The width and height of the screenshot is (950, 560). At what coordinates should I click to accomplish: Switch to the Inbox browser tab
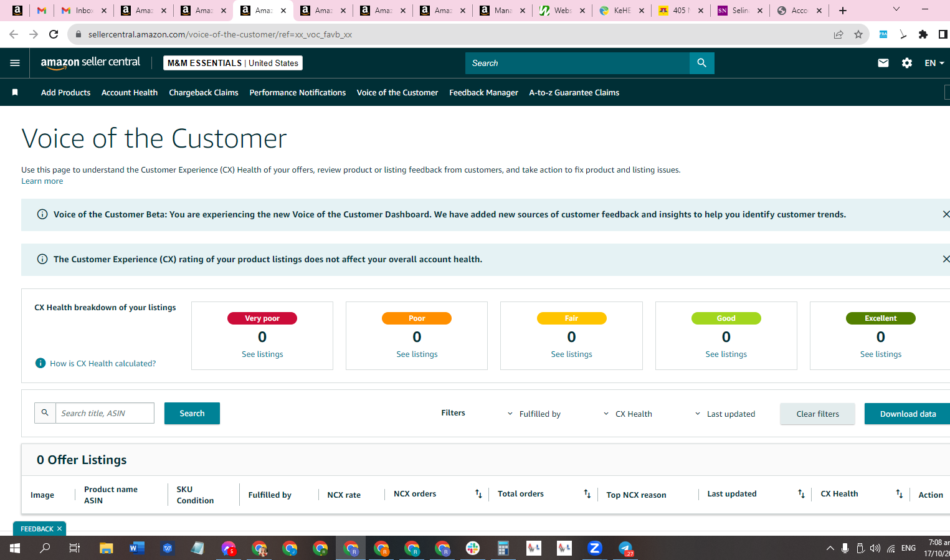click(83, 11)
